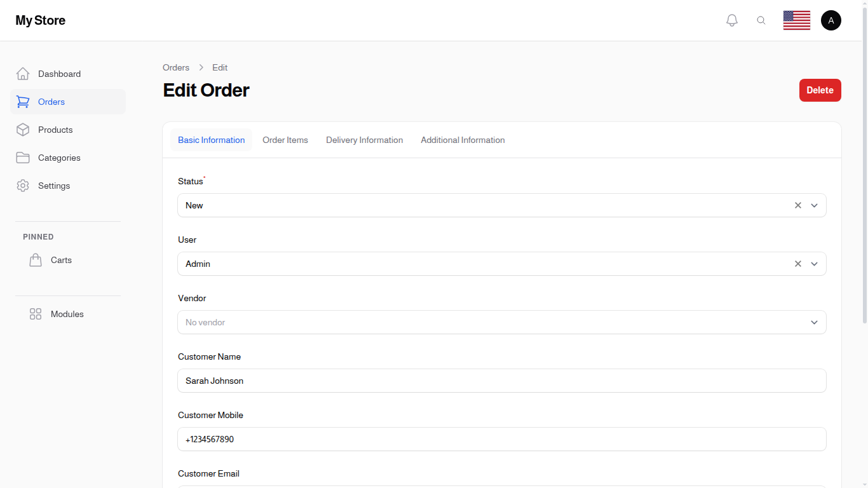Click the Delete button
868x488 pixels.
point(820,90)
